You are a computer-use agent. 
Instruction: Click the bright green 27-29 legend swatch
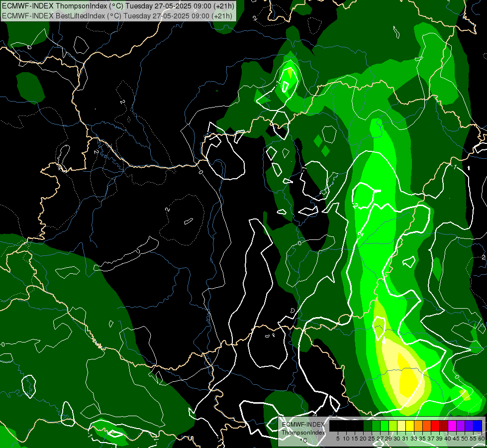tap(385, 426)
